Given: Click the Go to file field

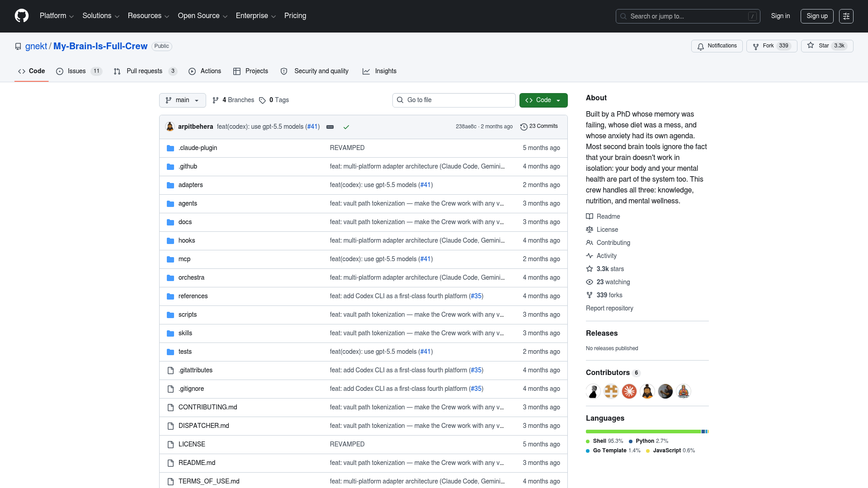Looking at the screenshot, I should 454,100.
